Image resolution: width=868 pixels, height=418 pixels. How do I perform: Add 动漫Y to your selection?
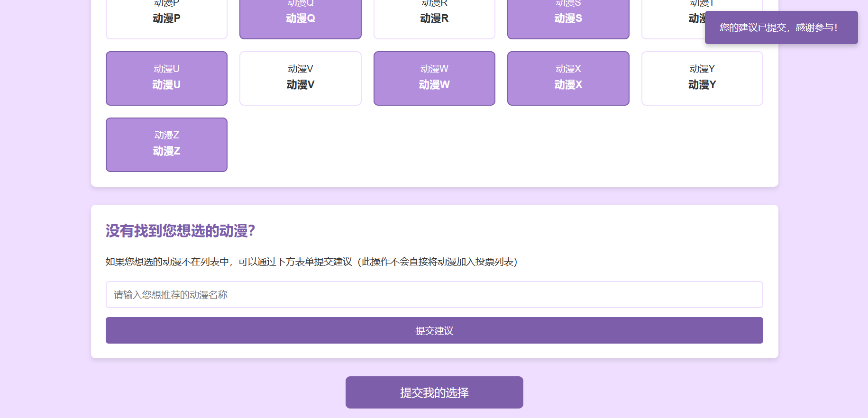coord(702,78)
